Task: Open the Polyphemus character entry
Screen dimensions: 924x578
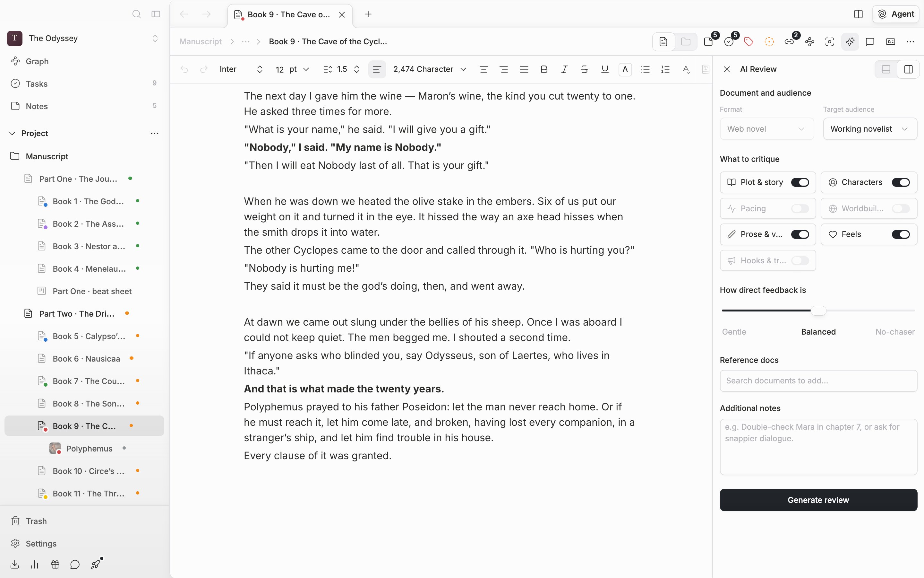Action: point(89,448)
